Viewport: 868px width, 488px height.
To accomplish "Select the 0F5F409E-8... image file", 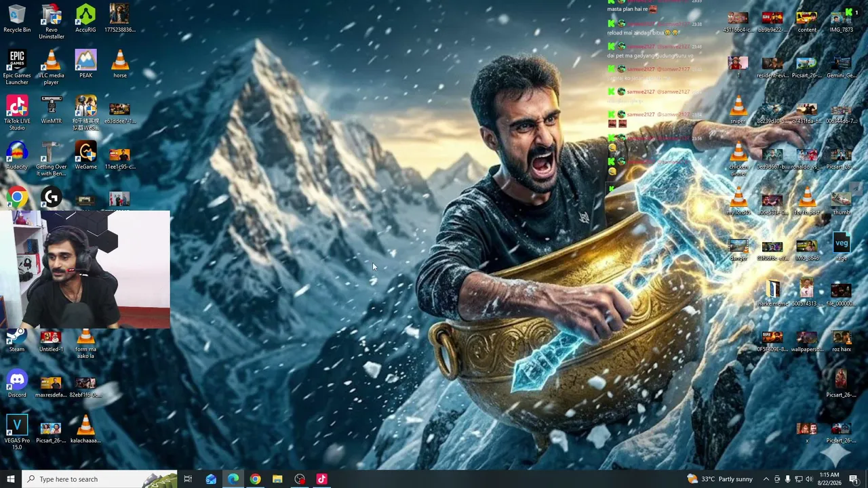I will pos(772,340).
